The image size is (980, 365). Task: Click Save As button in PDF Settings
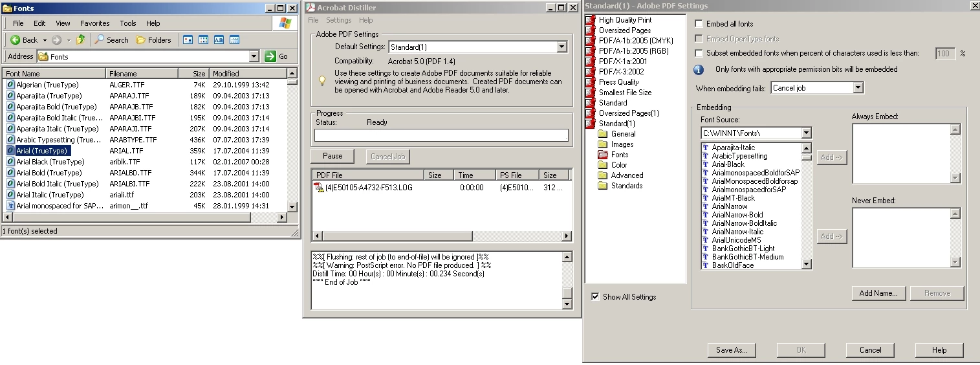tap(732, 350)
